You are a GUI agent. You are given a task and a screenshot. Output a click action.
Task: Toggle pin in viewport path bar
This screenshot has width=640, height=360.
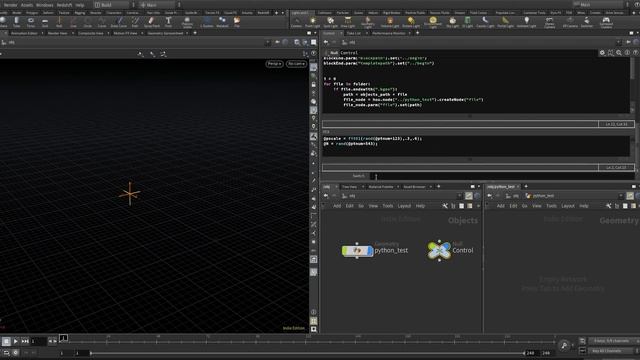277,42
